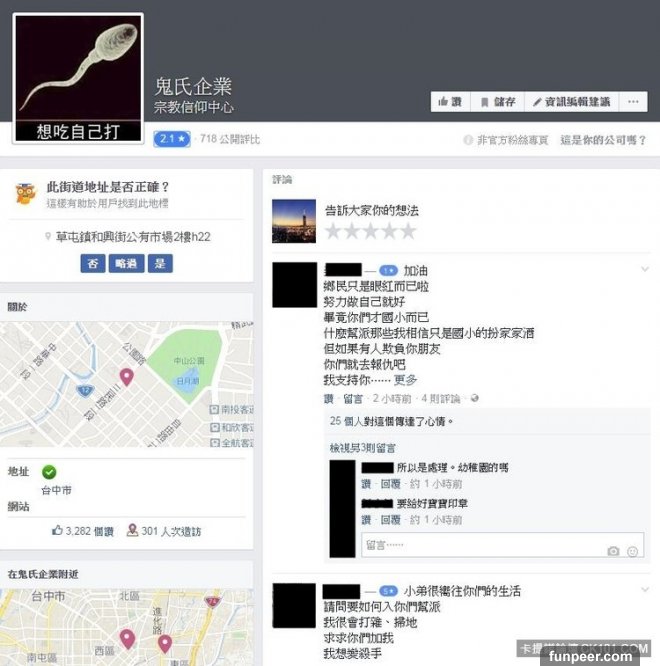Open emoji picker smiley in comment box

[x=632, y=551]
